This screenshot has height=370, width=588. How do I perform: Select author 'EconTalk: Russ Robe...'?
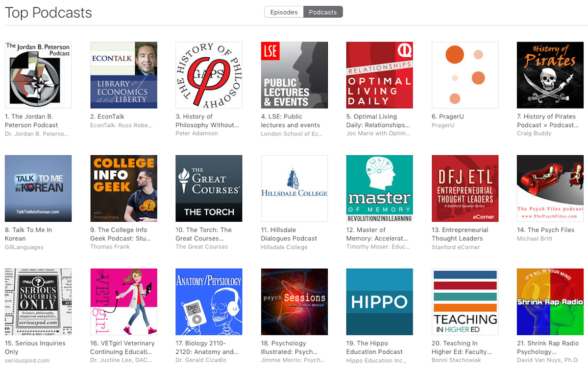[x=122, y=125]
